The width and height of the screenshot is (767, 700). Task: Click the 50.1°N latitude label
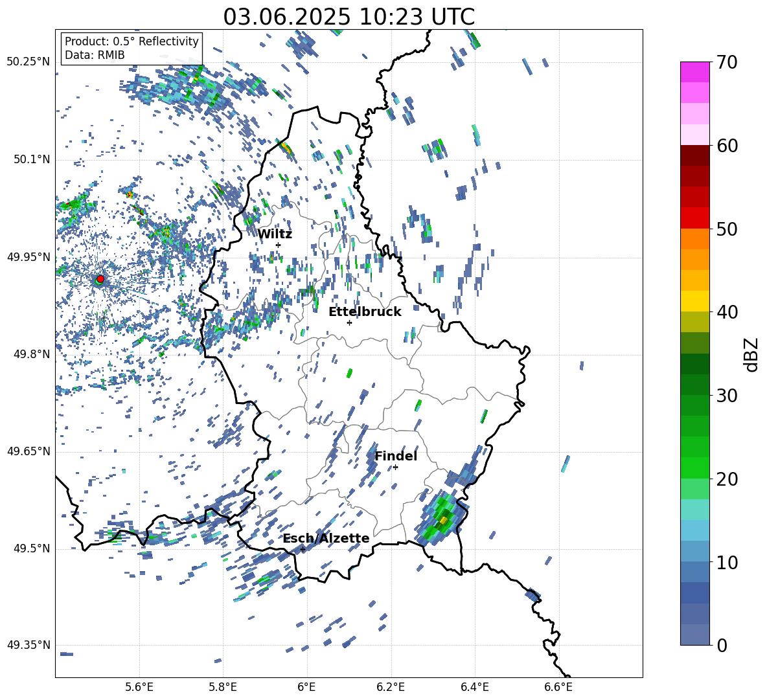coord(32,160)
